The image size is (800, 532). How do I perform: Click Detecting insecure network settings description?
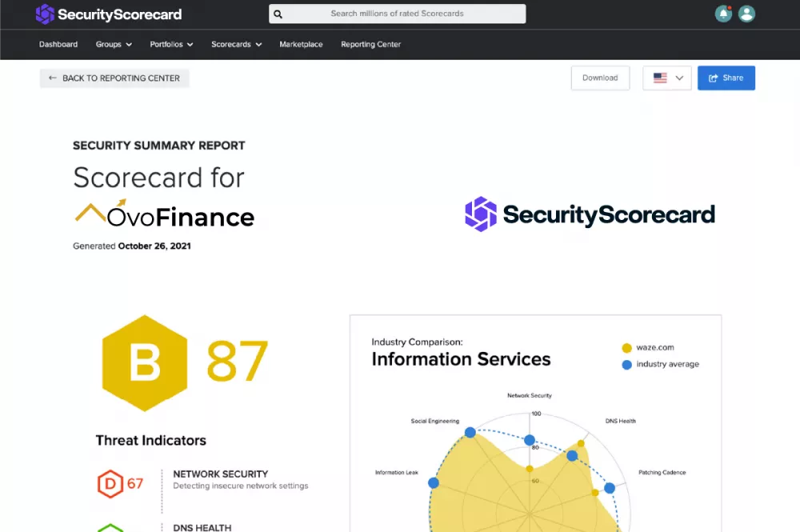[x=240, y=486]
